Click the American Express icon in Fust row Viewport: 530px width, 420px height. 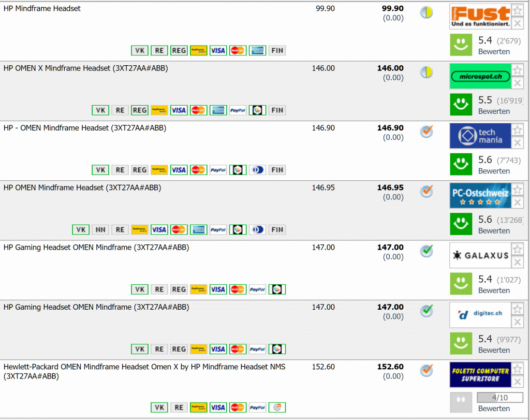(x=257, y=50)
